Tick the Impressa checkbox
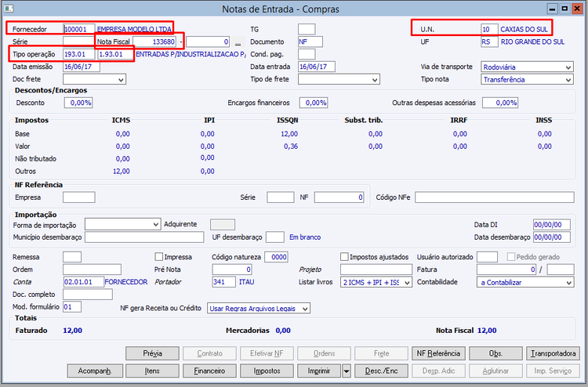Screen dimensions: 588x387 (158, 257)
